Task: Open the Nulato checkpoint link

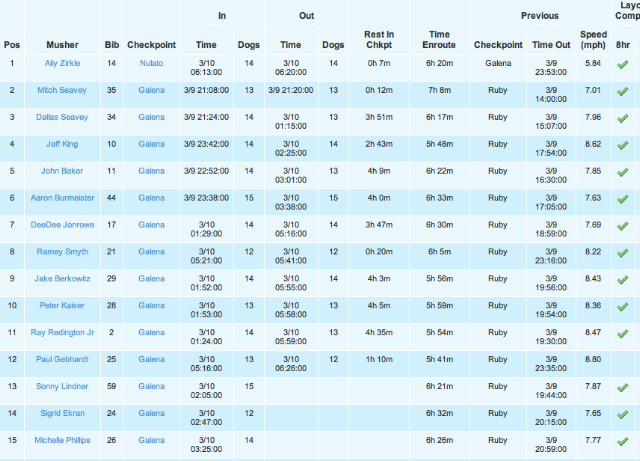Action: (151, 63)
